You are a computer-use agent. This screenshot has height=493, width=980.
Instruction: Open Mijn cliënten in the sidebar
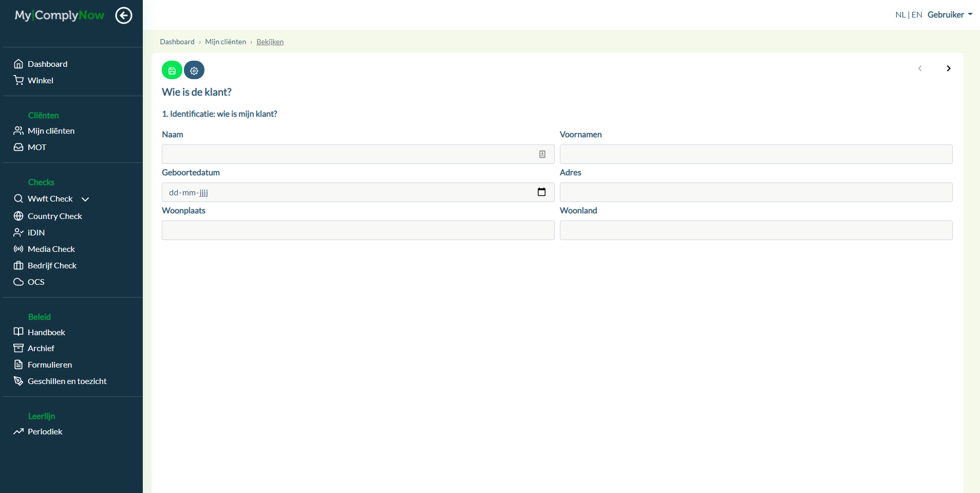[x=51, y=131]
